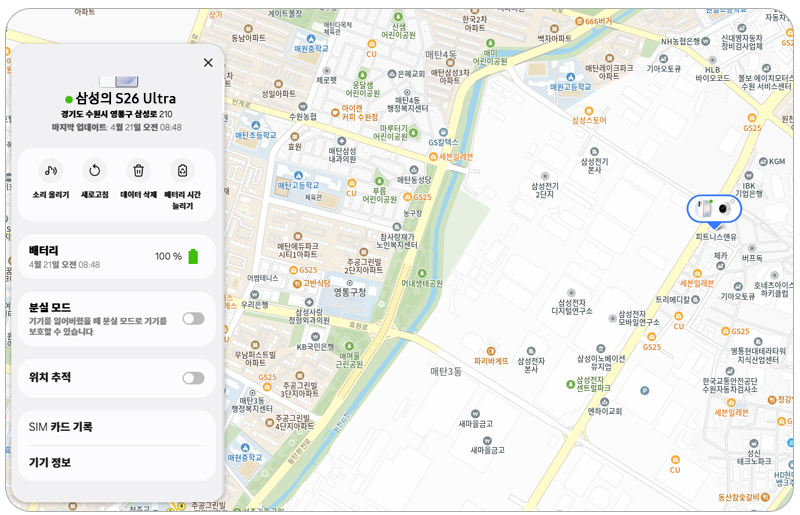Click the 새로고침 refresh icon

[x=94, y=170]
